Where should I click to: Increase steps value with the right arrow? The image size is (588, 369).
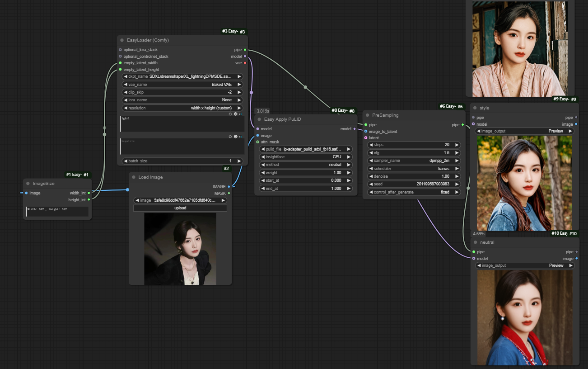click(457, 145)
